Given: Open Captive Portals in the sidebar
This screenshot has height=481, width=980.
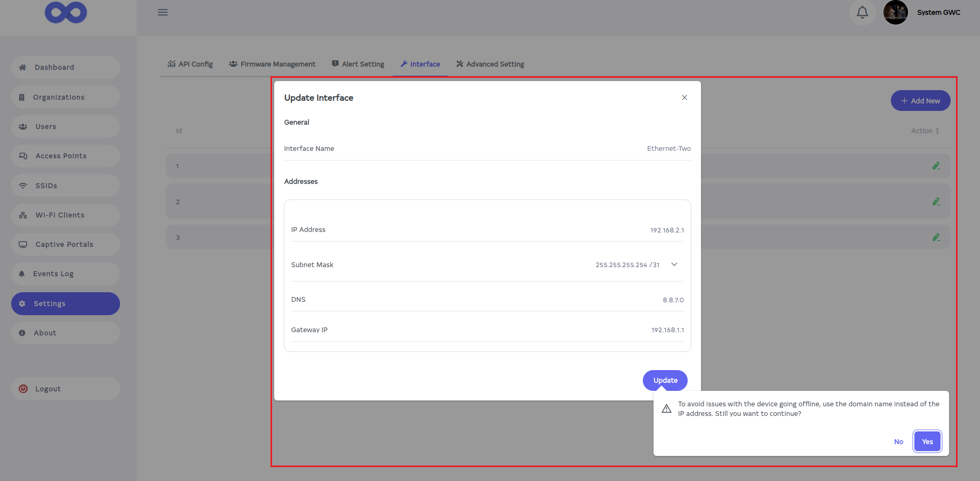Looking at the screenshot, I should pyautogui.click(x=65, y=244).
